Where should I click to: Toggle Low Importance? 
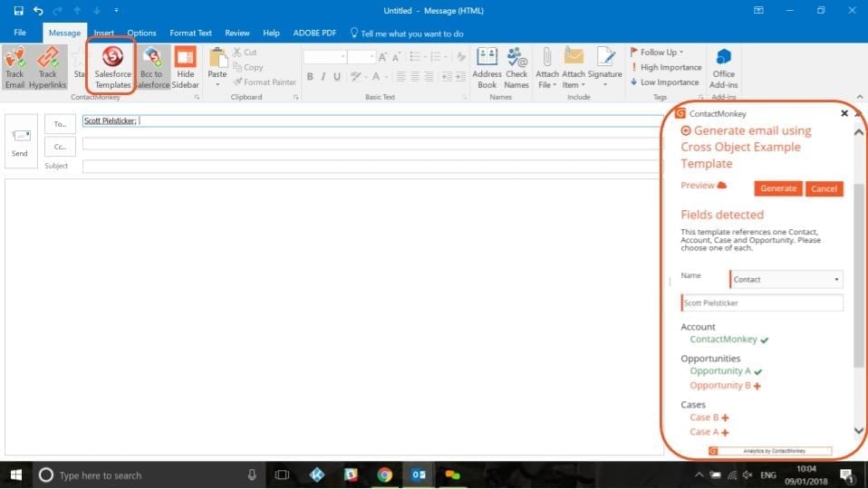[x=665, y=81]
